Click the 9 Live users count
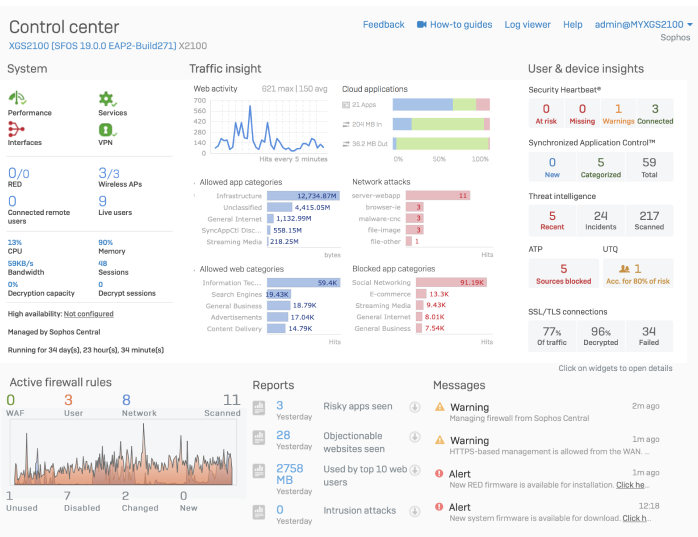The image size is (698, 537). click(x=102, y=201)
